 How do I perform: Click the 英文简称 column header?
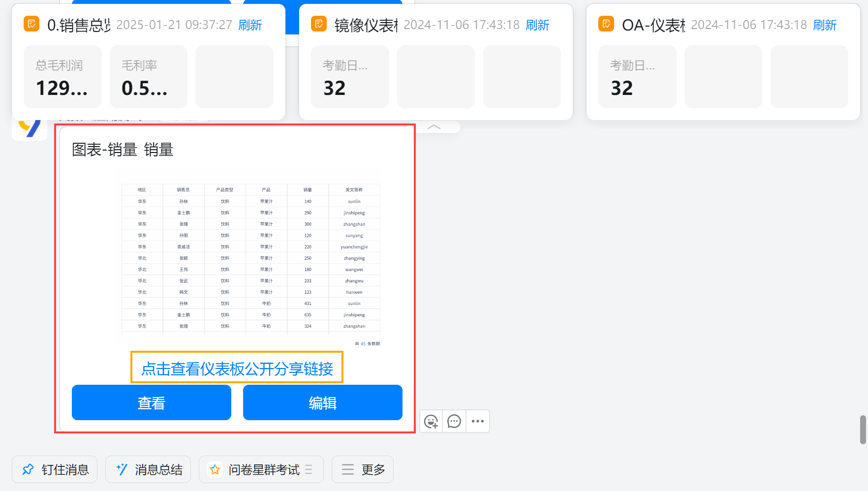coord(354,190)
